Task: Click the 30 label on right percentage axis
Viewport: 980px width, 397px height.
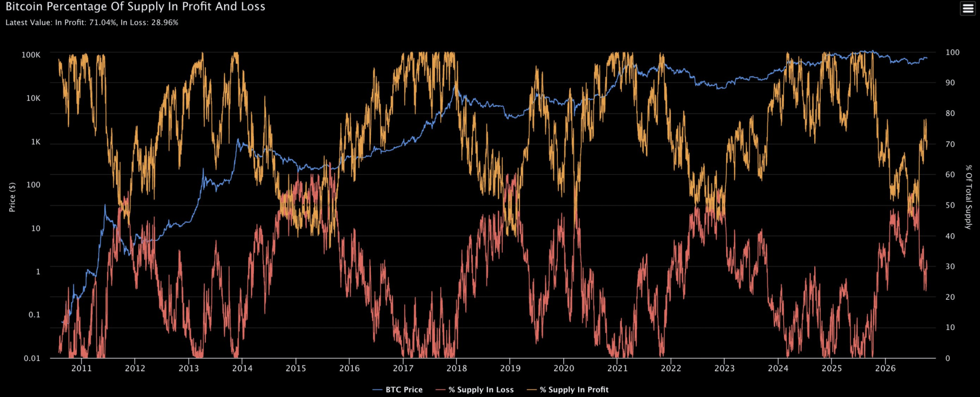Action: (950, 267)
